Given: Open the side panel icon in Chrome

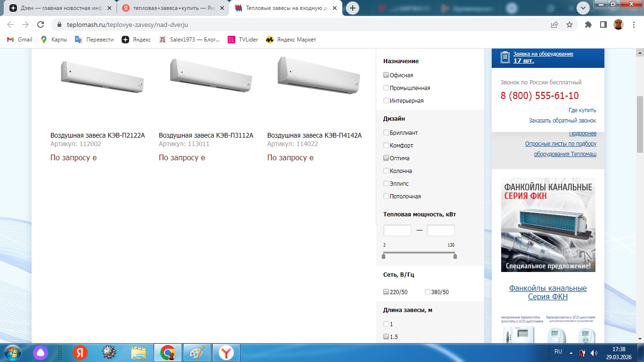Looking at the screenshot, I should [x=603, y=25].
